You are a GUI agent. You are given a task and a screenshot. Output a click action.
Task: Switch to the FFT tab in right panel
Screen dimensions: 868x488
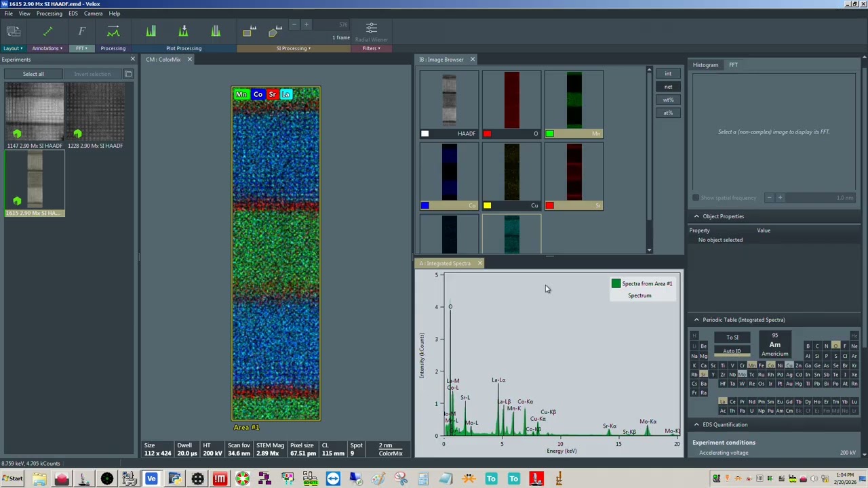coord(733,65)
